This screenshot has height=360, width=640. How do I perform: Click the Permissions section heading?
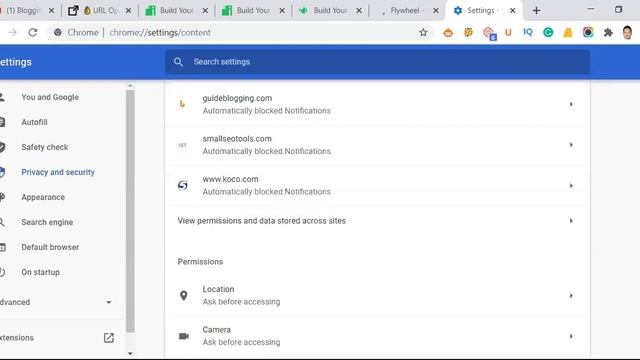(200, 262)
